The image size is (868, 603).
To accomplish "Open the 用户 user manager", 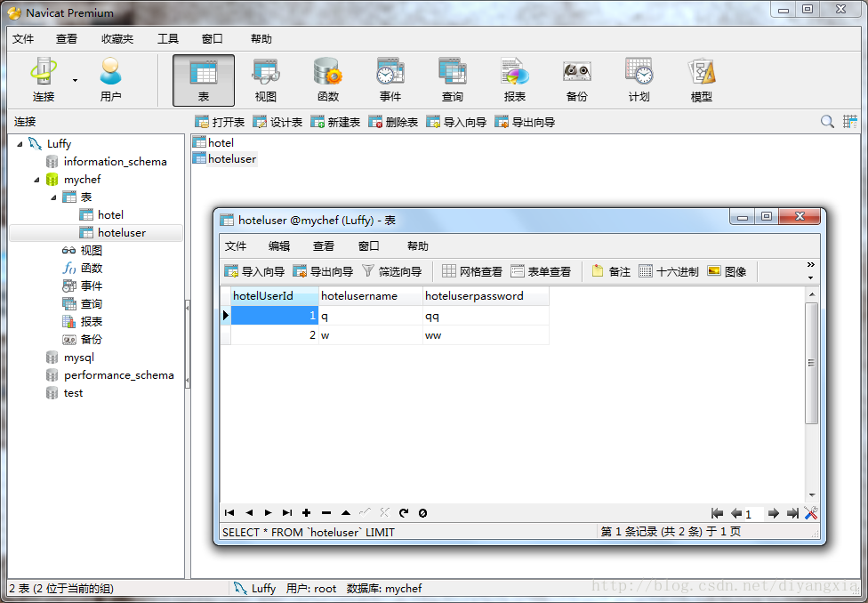I will click(110, 80).
